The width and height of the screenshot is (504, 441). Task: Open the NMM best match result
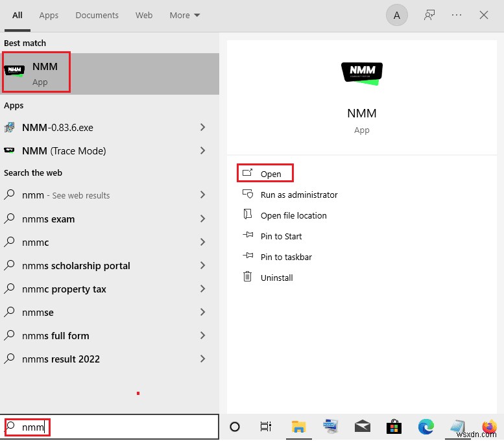110,73
